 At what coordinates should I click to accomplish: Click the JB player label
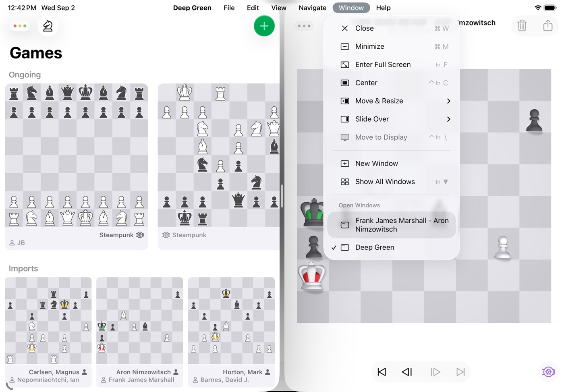click(17, 243)
